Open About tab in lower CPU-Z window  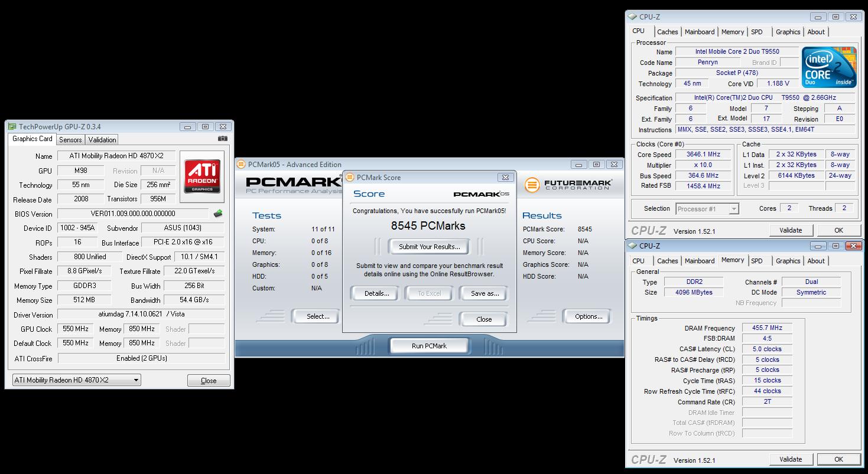pos(816,261)
